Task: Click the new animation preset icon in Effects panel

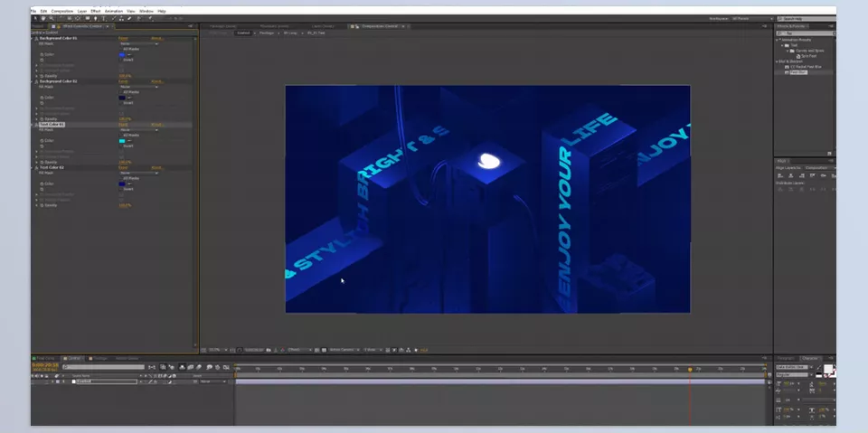Action: pyautogui.click(x=829, y=154)
